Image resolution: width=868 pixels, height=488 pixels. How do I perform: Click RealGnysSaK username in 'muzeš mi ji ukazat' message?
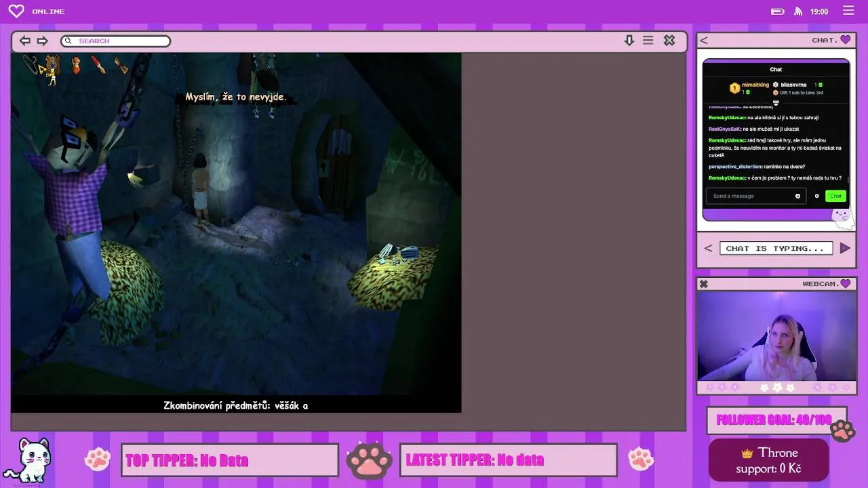(724, 129)
